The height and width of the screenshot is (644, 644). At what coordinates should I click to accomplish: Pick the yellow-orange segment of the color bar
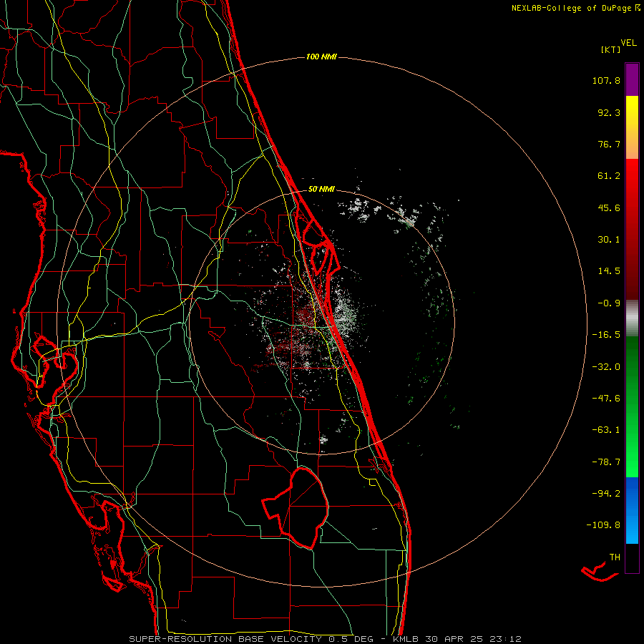[x=632, y=127]
